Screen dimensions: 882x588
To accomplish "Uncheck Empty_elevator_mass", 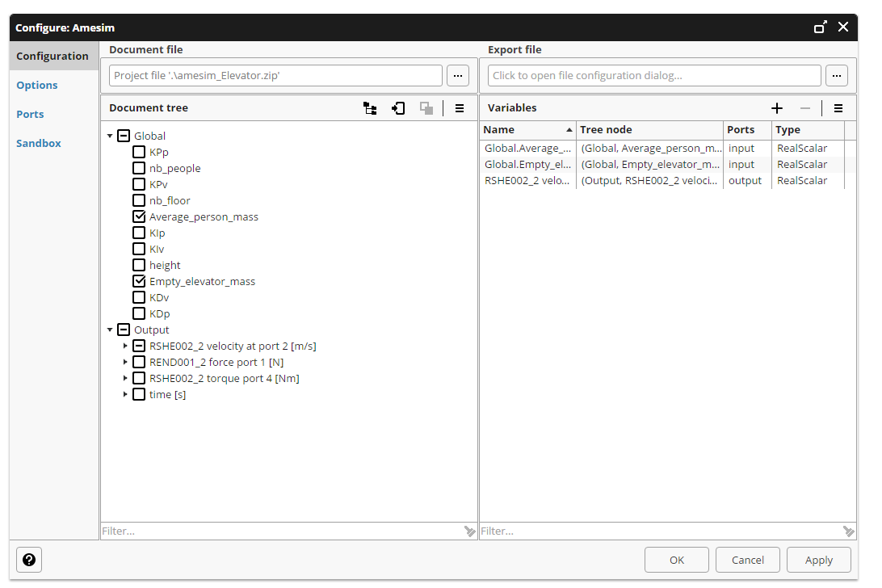I will point(139,281).
